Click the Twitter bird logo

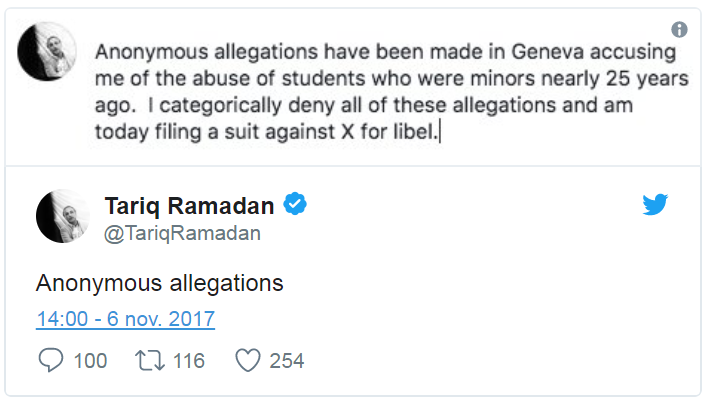click(x=655, y=205)
